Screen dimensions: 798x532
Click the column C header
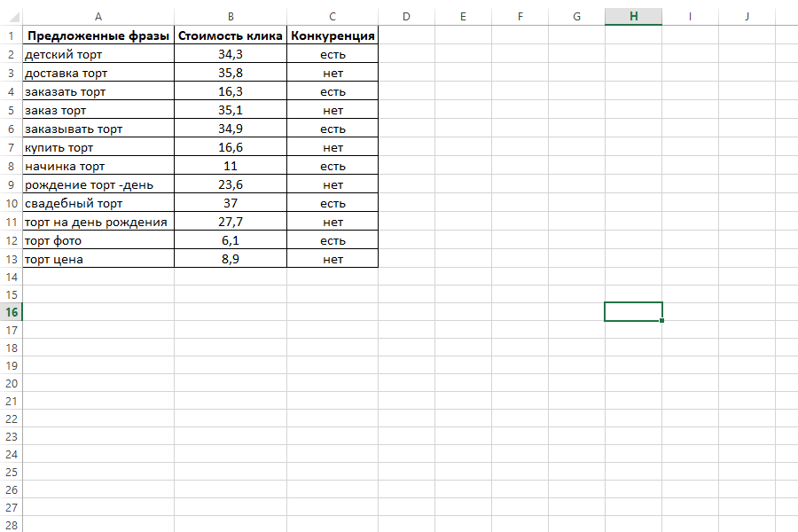click(332, 17)
